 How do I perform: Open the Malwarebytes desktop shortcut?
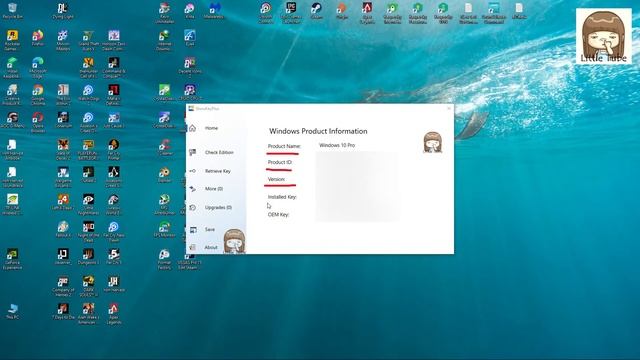[x=215, y=11]
